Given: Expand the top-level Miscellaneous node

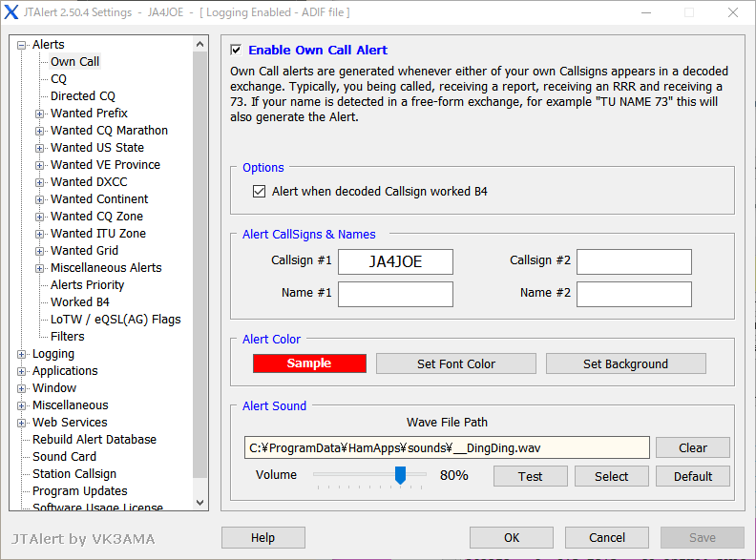Looking at the screenshot, I should [21, 405].
